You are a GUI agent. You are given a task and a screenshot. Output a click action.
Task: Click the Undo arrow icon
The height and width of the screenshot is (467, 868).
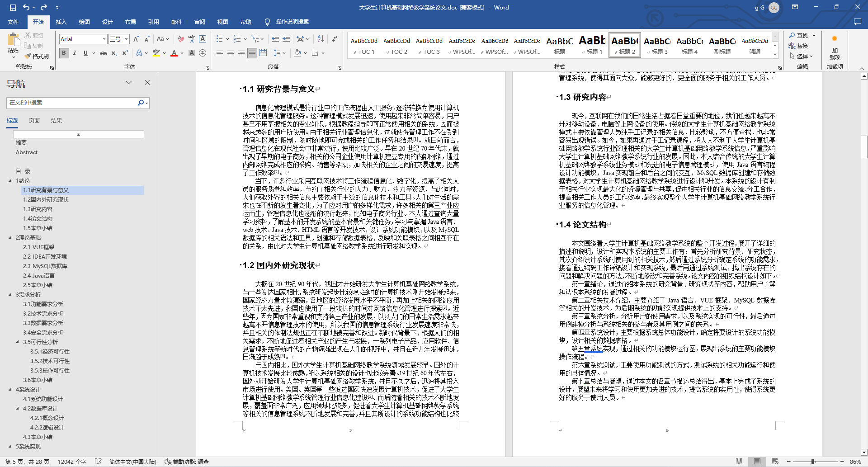click(x=26, y=8)
